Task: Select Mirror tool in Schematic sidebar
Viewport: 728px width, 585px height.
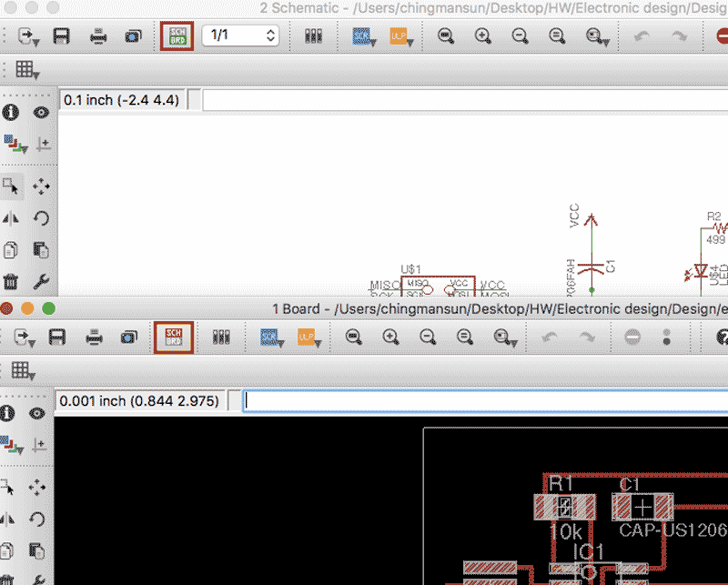Action: point(11,218)
